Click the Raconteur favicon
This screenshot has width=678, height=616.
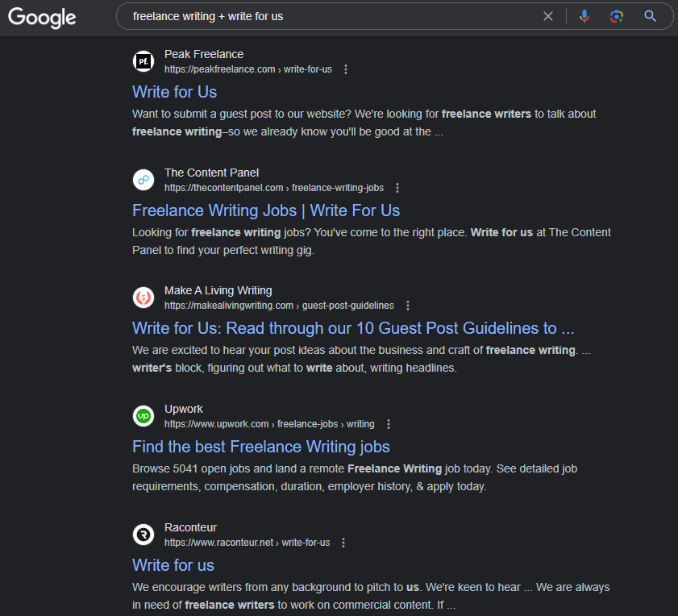pos(144,535)
